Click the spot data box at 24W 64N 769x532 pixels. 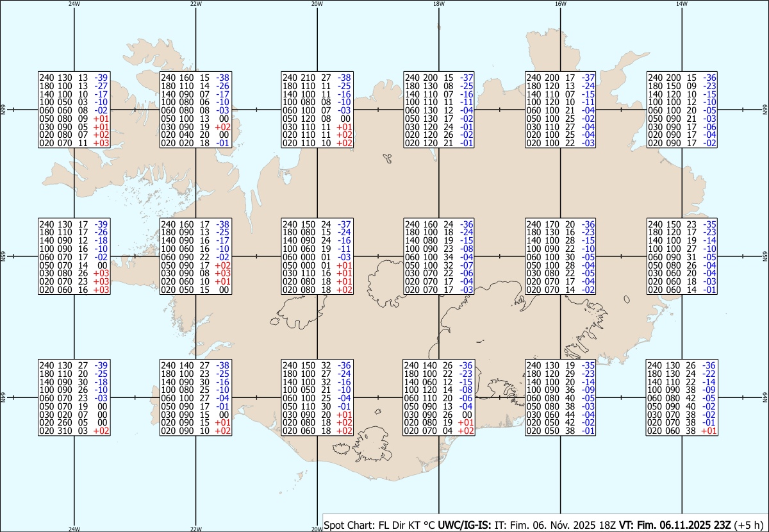[74, 397]
